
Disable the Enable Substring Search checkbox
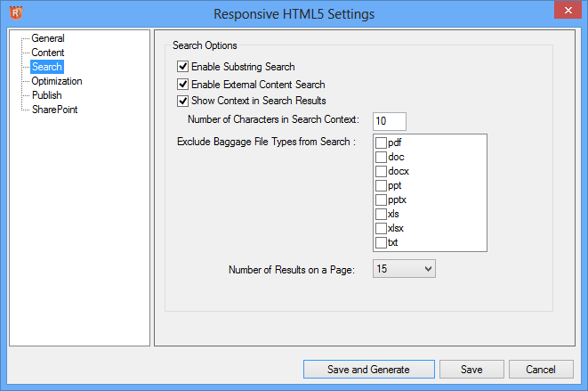(x=183, y=67)
